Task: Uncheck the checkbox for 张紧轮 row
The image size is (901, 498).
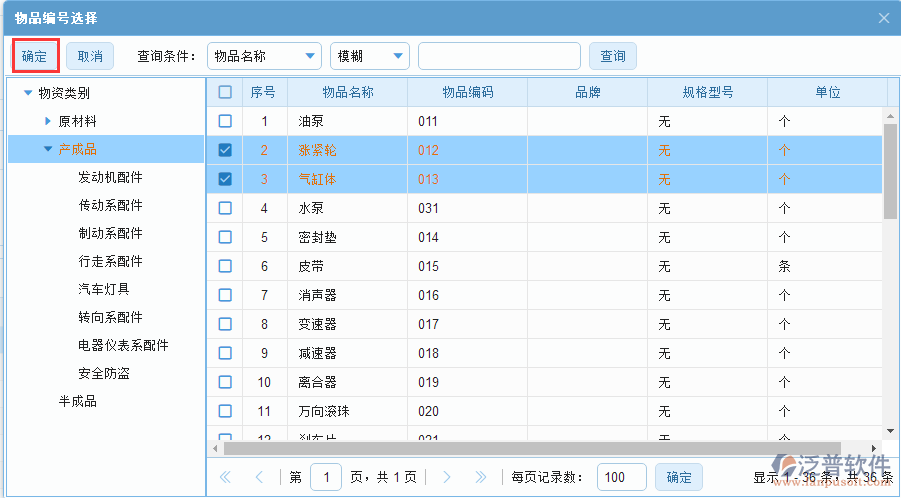Action: pyautogui.click(x=225, y=150)
